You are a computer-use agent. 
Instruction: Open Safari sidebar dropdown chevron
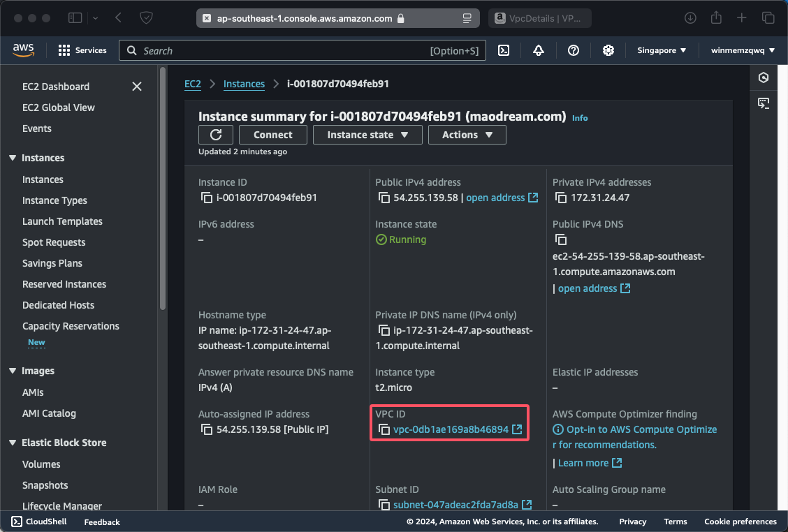[96, 18]
